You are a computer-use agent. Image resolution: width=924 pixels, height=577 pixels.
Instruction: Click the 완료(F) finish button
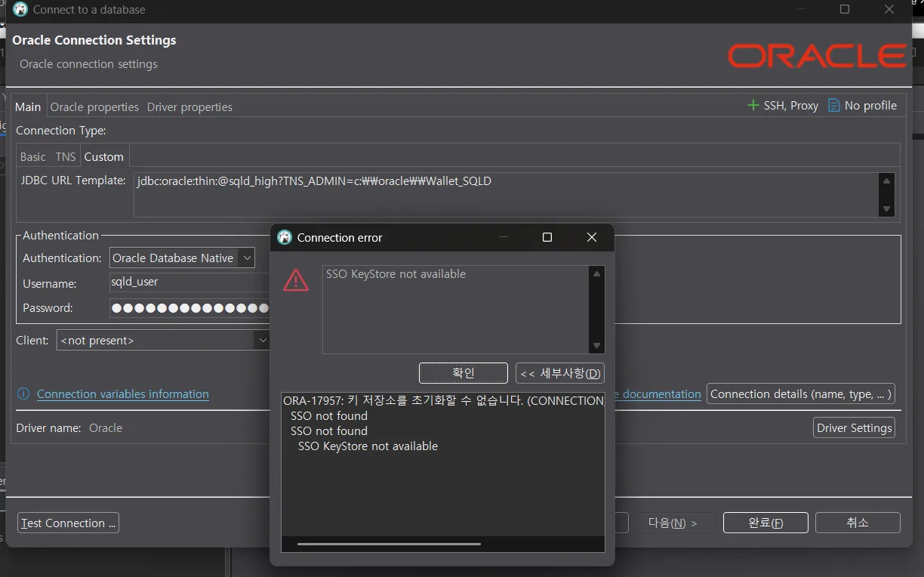[765, 523]
